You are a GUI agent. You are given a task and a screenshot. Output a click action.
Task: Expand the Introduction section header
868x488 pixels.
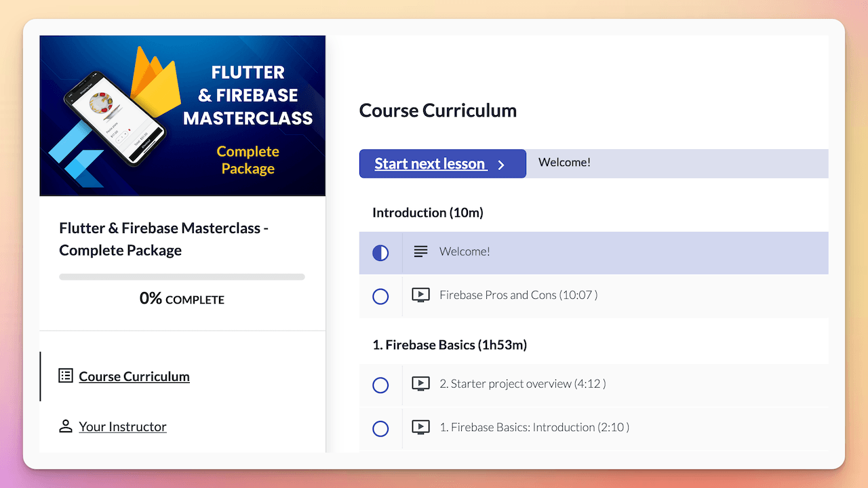pyautogui.click(x=427, y=212)
